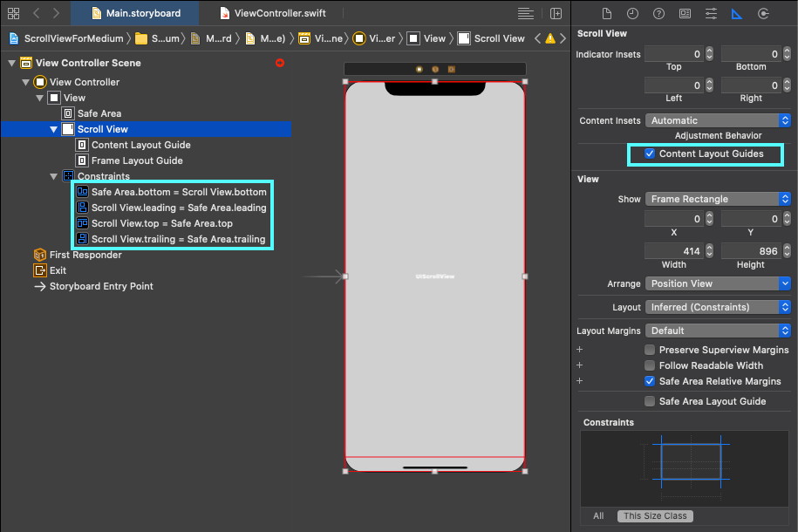The height and width of the screenshot is (532, 798).
Task: Click the This Size Class button
Action: point(654,515)
